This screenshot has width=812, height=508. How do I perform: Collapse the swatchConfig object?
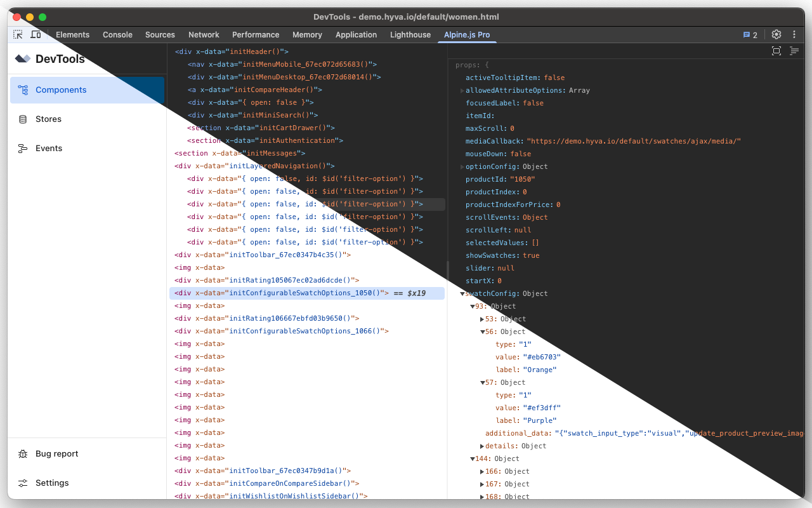(x=462, y=293)
